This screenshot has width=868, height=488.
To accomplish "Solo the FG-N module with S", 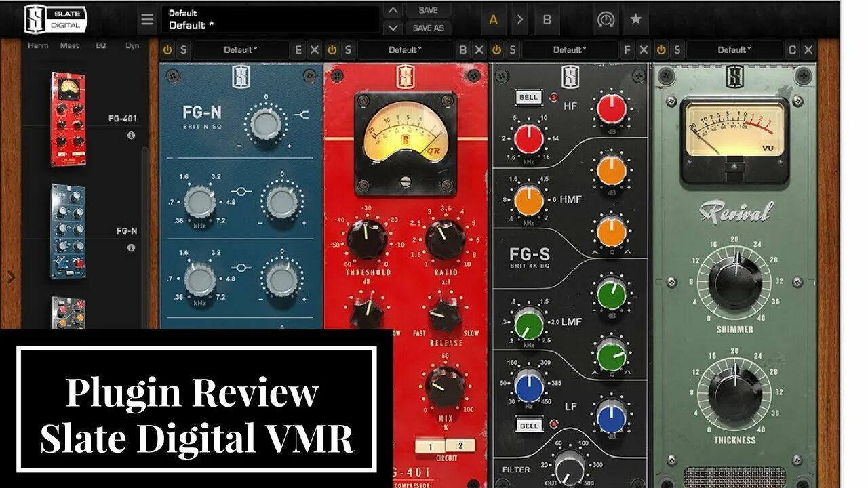I will (183, 49).
